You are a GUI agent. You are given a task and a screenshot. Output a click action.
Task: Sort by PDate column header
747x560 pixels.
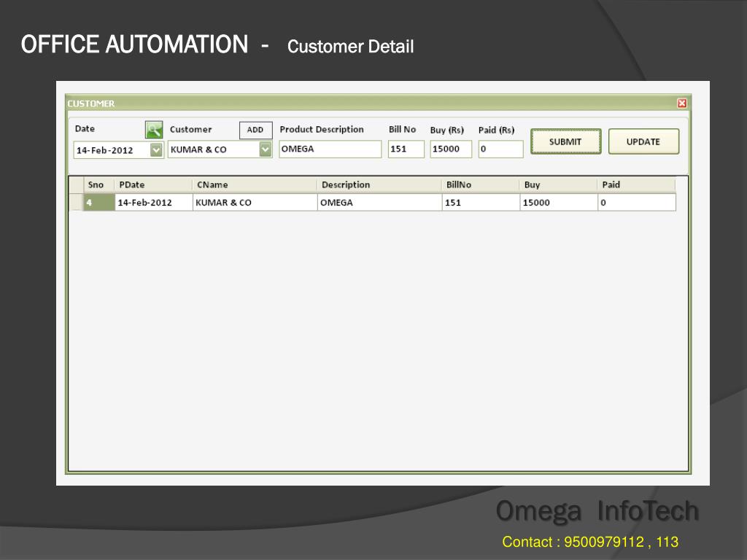(x=153, y=184)
